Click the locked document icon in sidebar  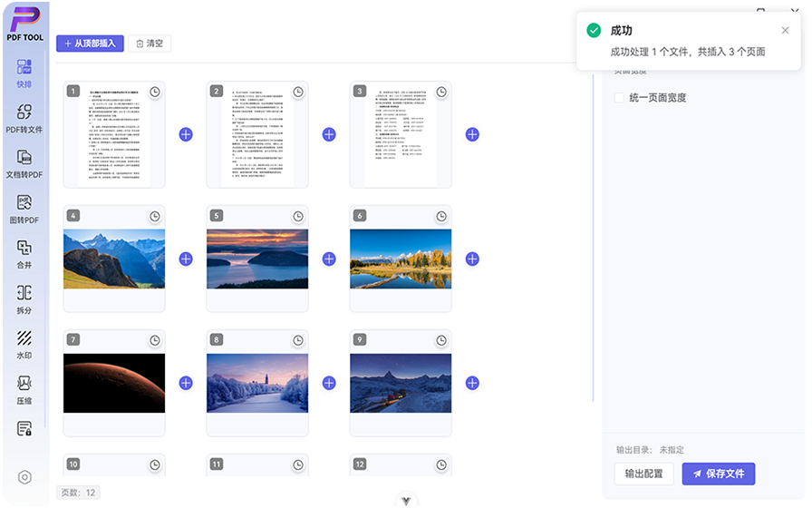pyautogui.click(x=24, y=429)
